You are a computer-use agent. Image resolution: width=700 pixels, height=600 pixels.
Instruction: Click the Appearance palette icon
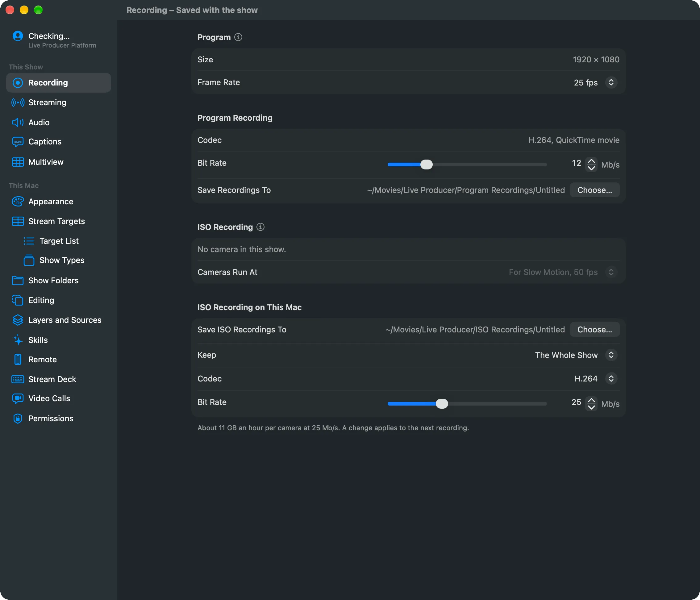point(18,202)
